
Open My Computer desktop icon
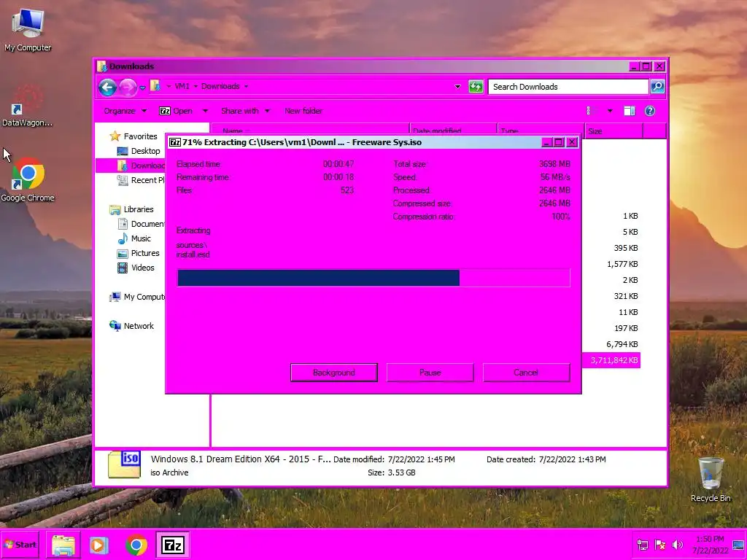coord(28,29)
